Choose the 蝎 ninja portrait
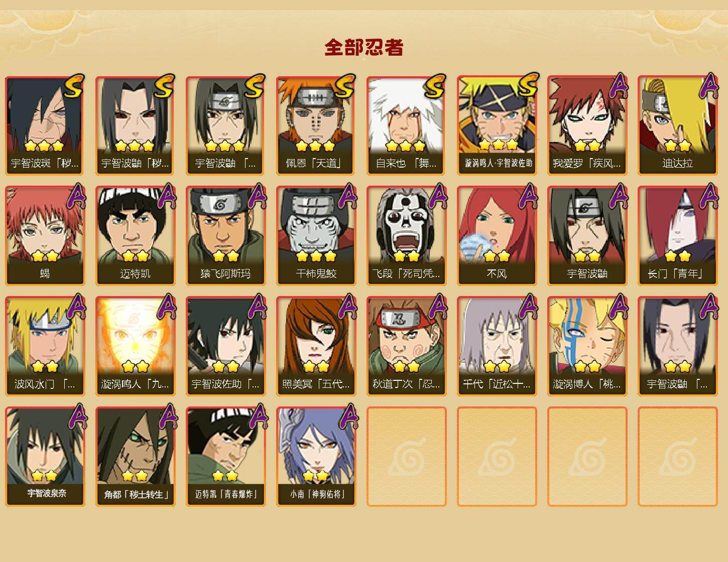The image size is (728, 562). (45, 236)
